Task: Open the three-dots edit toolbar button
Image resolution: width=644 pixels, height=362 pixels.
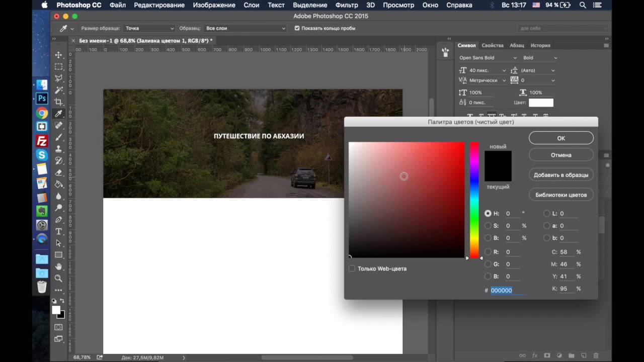Action: (x=58, y=290)
